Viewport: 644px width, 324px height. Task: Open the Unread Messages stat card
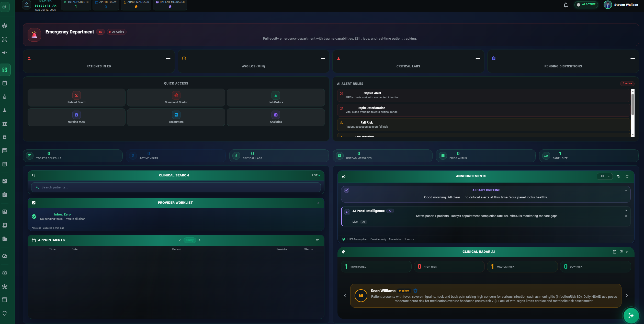tap(382, 156)
